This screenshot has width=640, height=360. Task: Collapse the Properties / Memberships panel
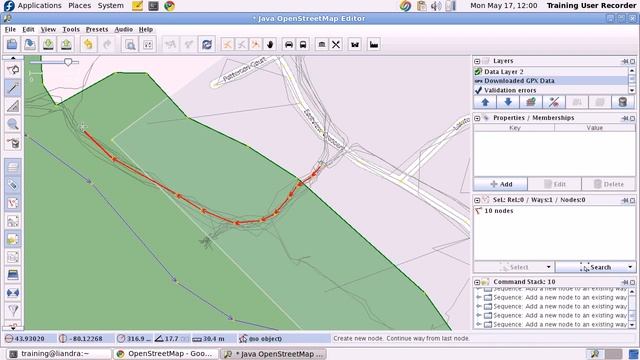coord(477,118)
